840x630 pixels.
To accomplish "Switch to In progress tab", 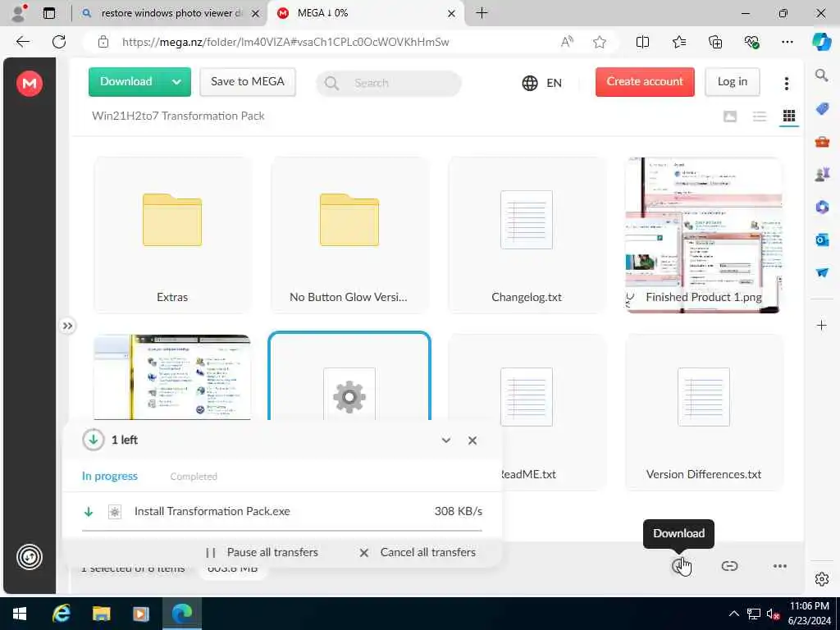I will pos(110,477).
